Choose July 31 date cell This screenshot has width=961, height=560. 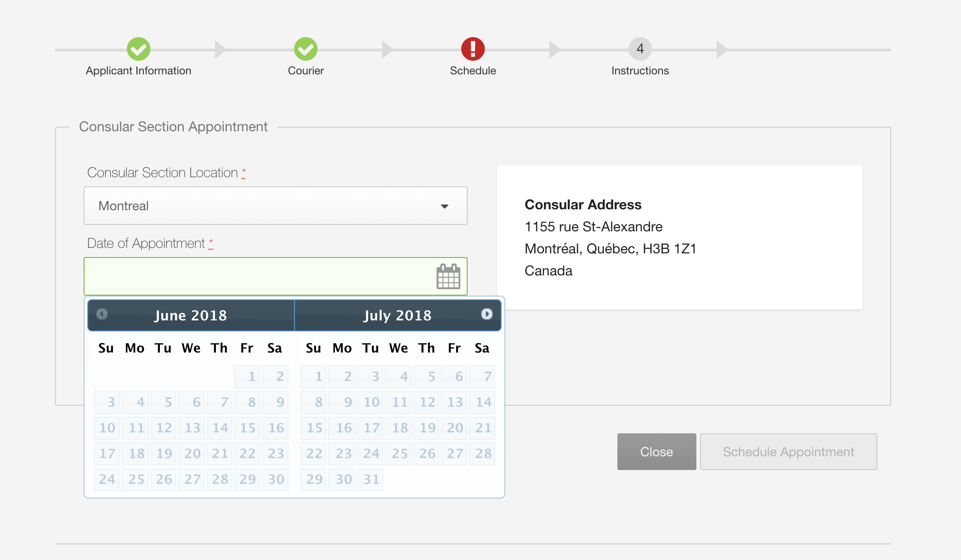(x=371, y=479)
